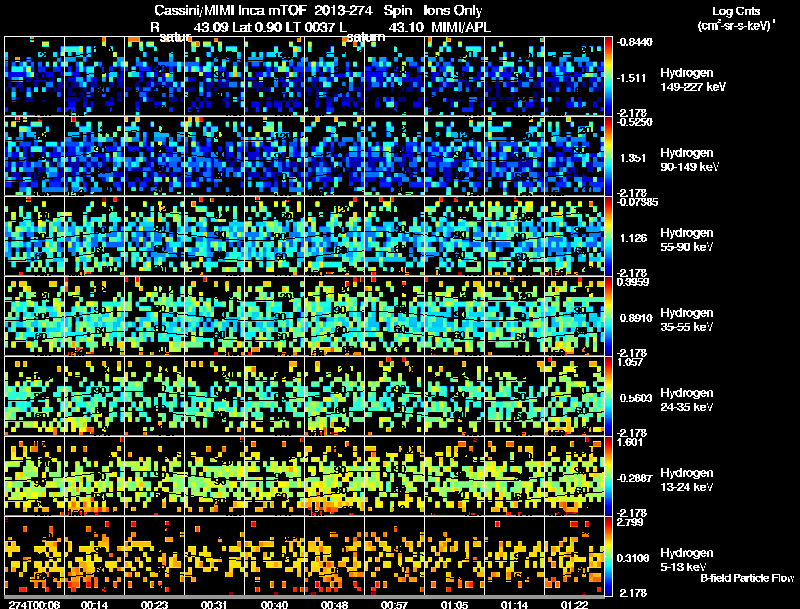Image resolution: width=800 pixels, height=609 pixels.
Task: Click the "B-field Particle Flow" caption
Action: pos(747,578)
